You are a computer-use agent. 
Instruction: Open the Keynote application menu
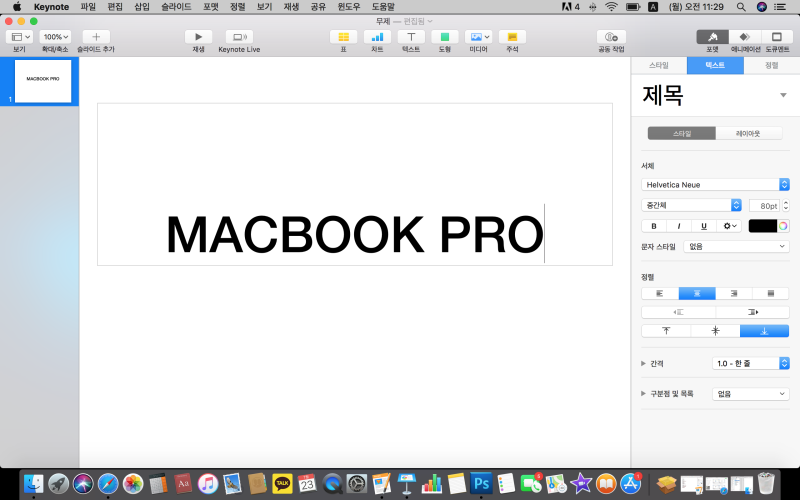coord(51,7)
